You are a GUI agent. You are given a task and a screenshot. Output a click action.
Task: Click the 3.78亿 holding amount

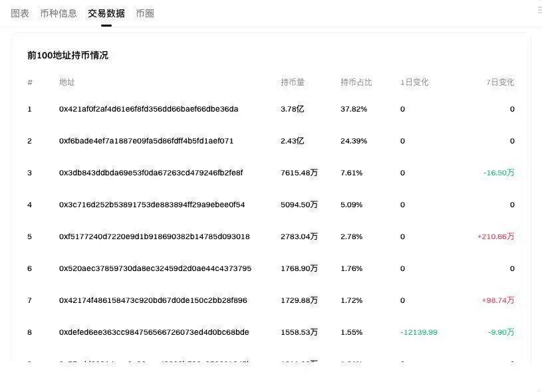(293, 109)
